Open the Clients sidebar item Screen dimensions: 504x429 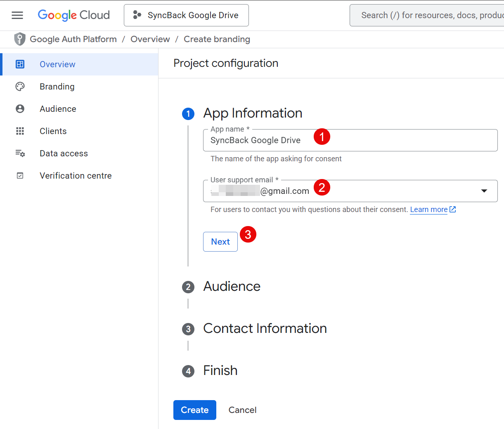point(79,131)
